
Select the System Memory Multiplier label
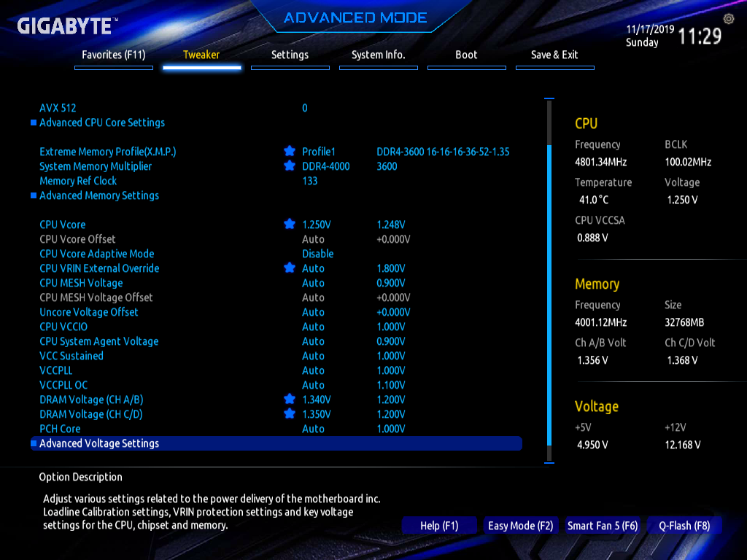(x=96, y=166)
